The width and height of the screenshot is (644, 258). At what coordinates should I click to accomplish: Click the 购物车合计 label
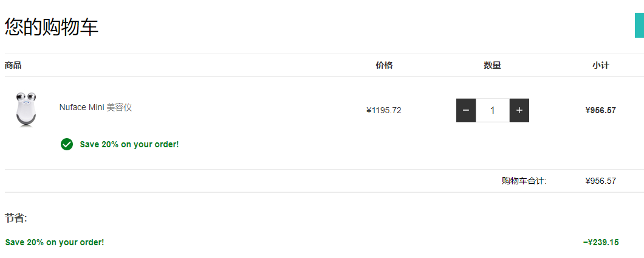tap(524, 181)
